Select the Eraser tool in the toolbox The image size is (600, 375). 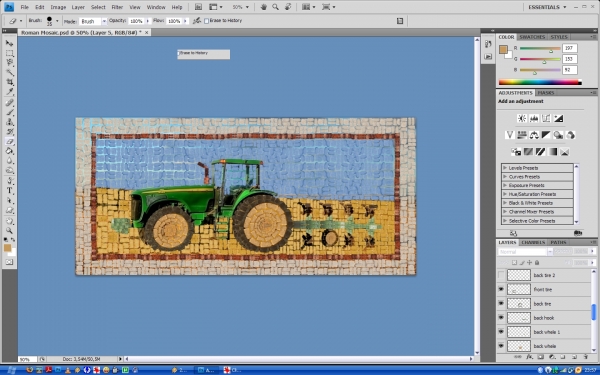pos(9,142)
